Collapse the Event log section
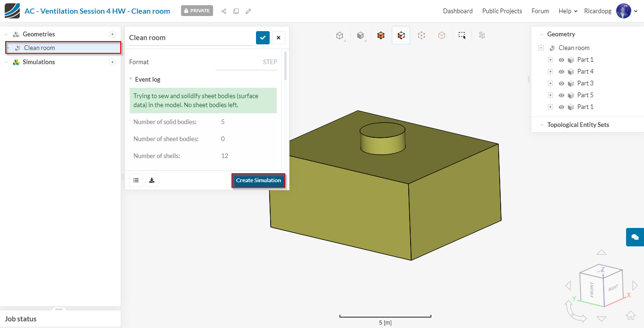644x328 pixels. [x=131, y=79]
